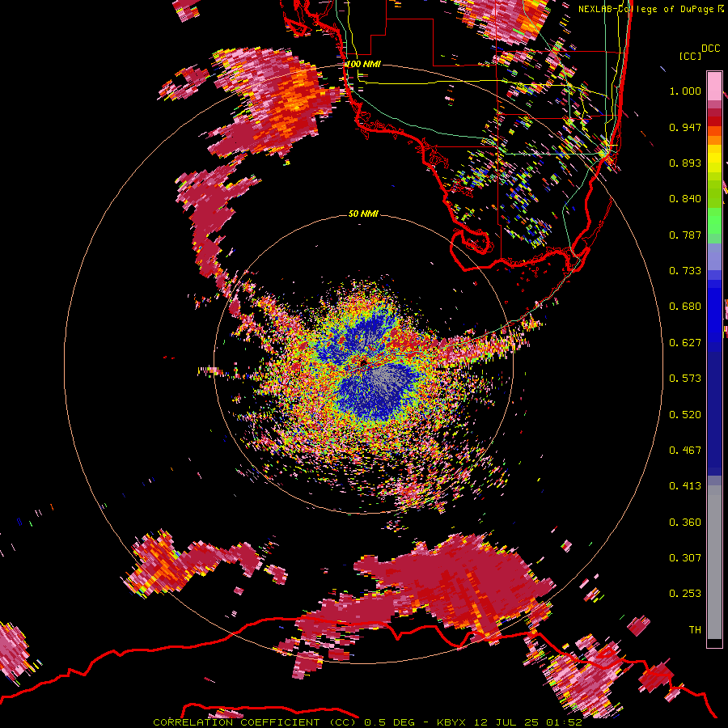Pick the orange segment of the color bar
This screenshot has height=728, width=728.
(x=714, y=139)
